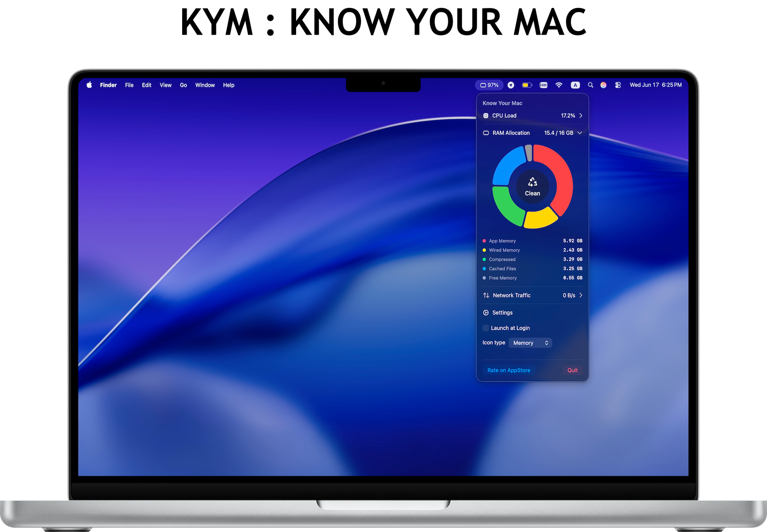Click the gear icon beside Settings
Screen dimensions: 767x532
point(486,313)
